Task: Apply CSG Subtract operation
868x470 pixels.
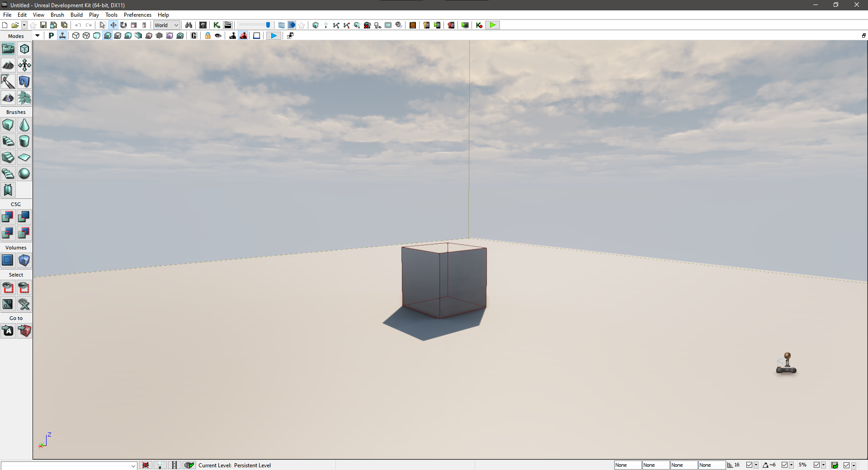Action: click(24, 217)
